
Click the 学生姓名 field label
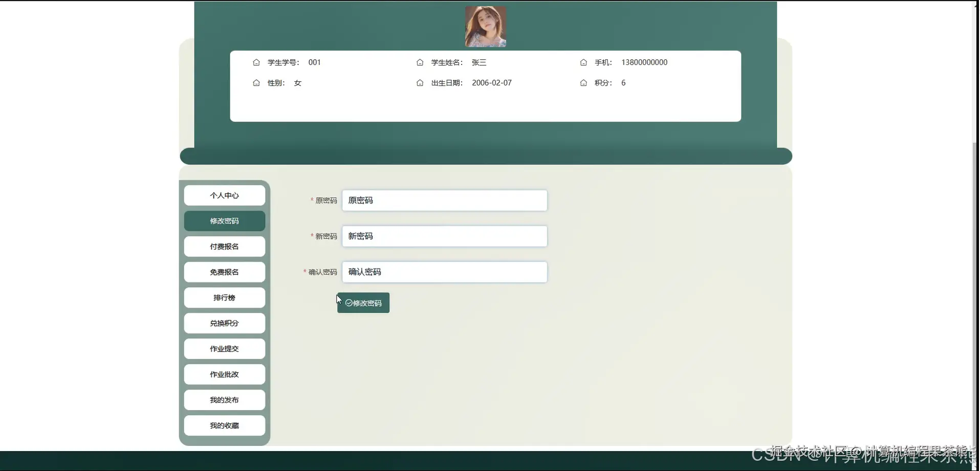click(x=447, y=62)
